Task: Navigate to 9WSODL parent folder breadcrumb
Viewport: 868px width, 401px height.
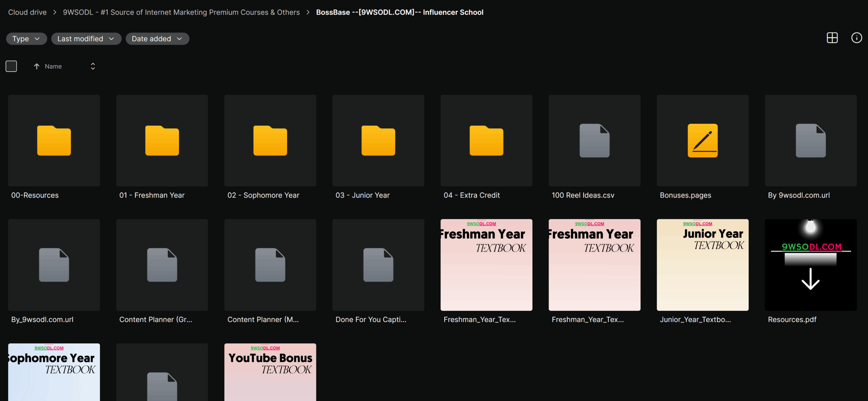Action: 181,12
